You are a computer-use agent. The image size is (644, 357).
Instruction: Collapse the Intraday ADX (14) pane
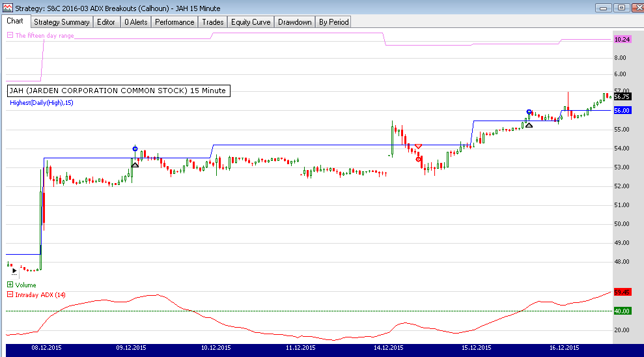(10, 294)
